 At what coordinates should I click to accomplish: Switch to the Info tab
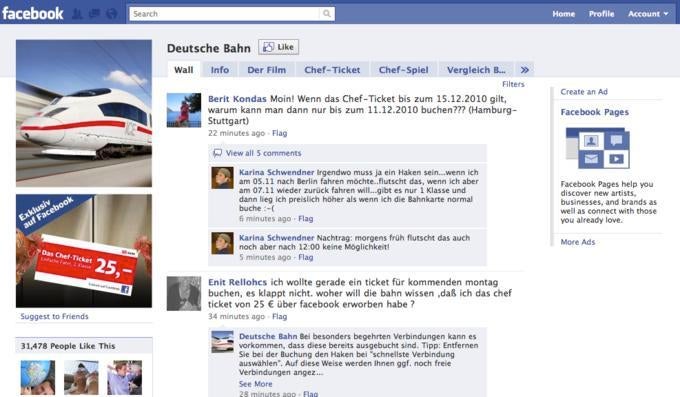(x=220, y=70)
